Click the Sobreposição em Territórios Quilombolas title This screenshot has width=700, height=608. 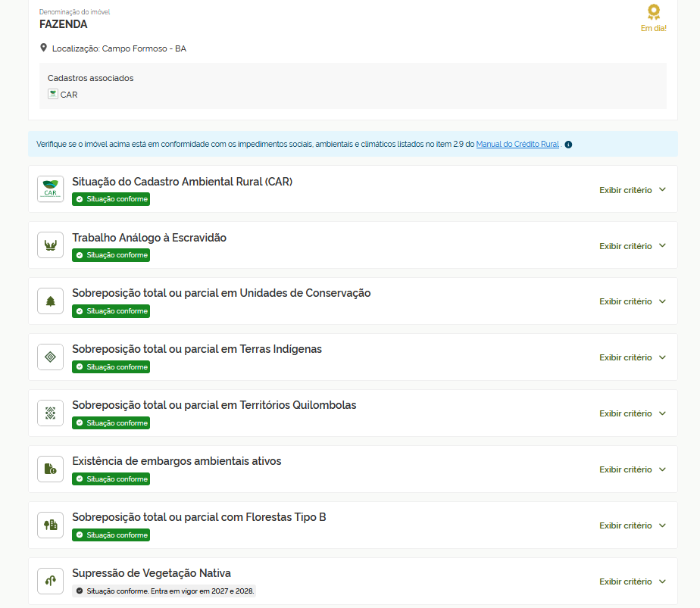tap(214, 405)
